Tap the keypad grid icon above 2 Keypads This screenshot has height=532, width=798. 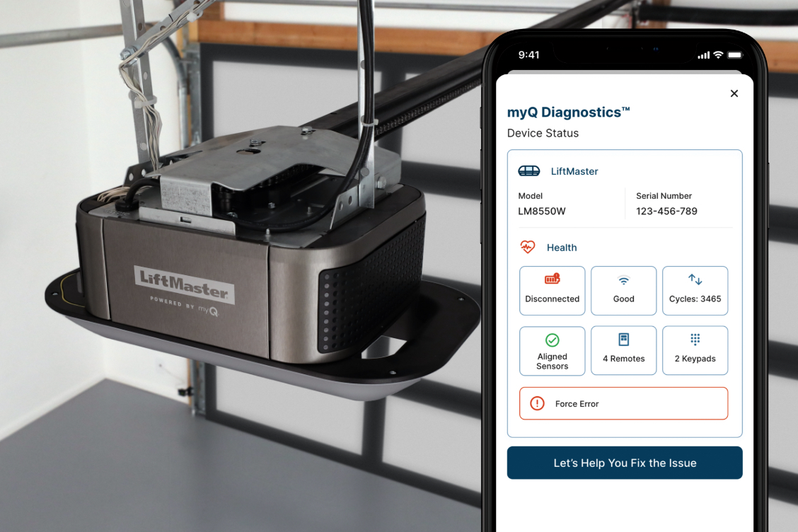click(695, 340)
